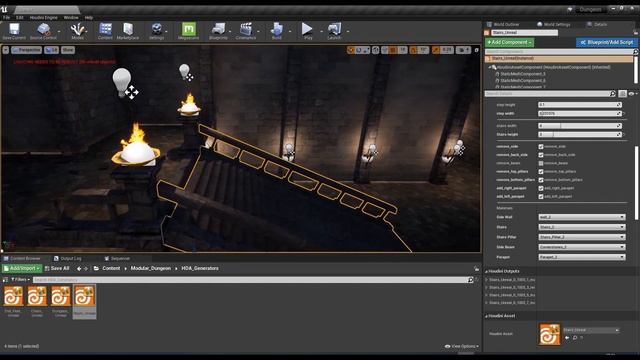
Task: Open the Marketplace toolbar icon
Action: (128, 31)
